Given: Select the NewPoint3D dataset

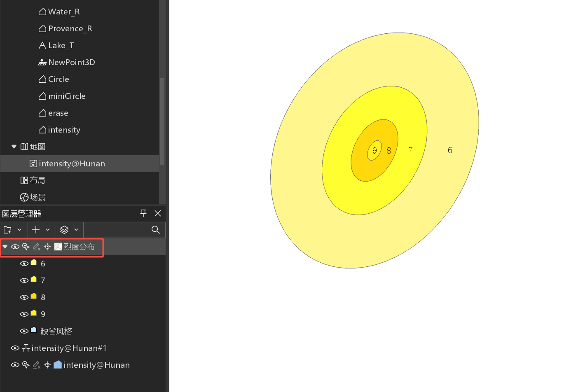Looking at the screenshot, I should pos(71,62).
